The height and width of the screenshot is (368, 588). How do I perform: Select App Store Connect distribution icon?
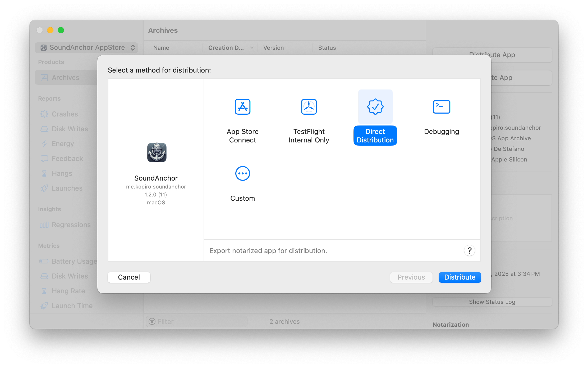[x=242, y=107]
